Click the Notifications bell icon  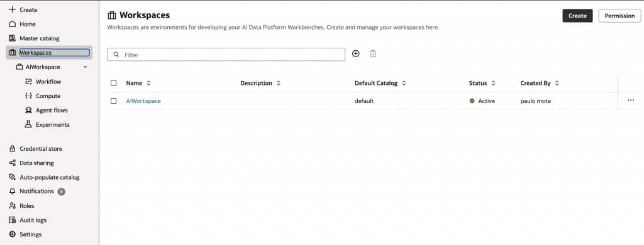[x=13, y=191]
